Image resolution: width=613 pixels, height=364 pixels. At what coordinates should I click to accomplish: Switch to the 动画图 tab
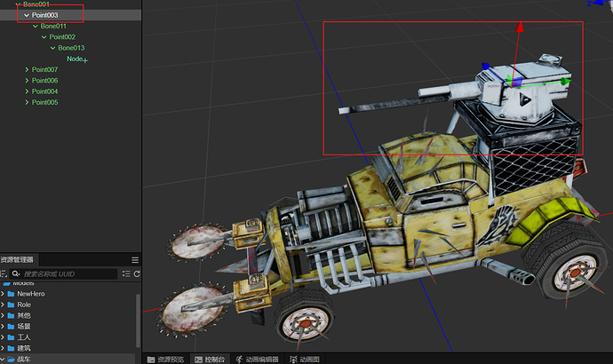pyautogui.click(x=305, y=360)
